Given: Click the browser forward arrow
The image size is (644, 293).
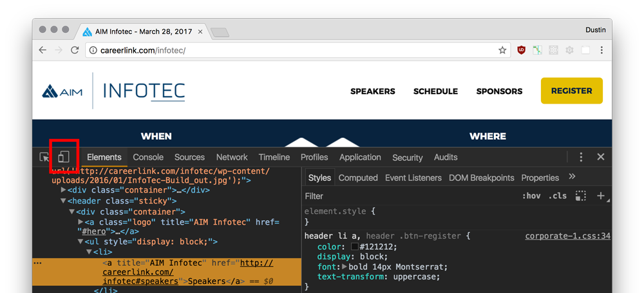Looking at the screenshot, I should pos(59,50).
